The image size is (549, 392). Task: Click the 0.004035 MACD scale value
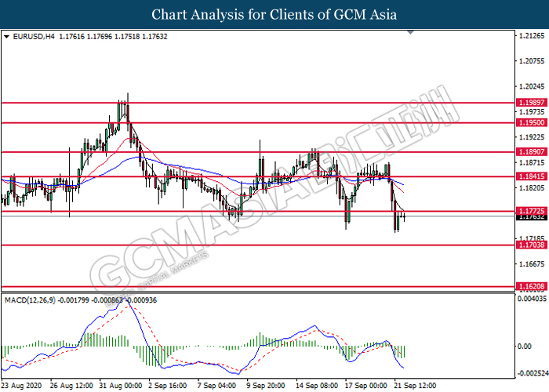(532, 299)
